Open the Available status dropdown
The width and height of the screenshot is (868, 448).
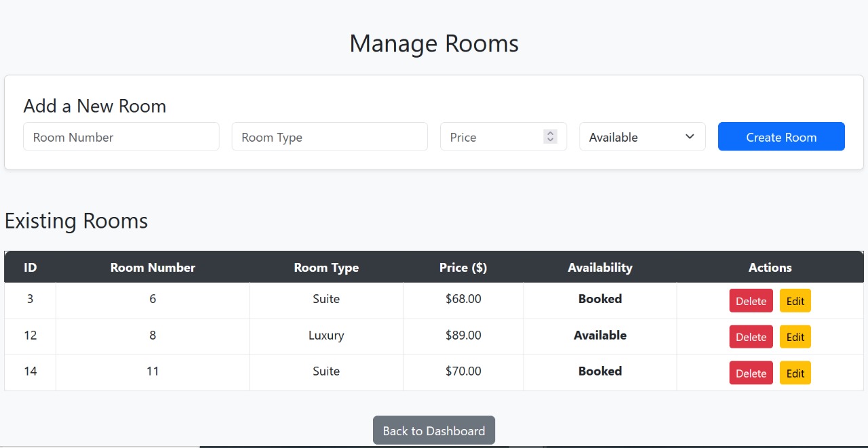pyautogui.click(x=642, y=137)
